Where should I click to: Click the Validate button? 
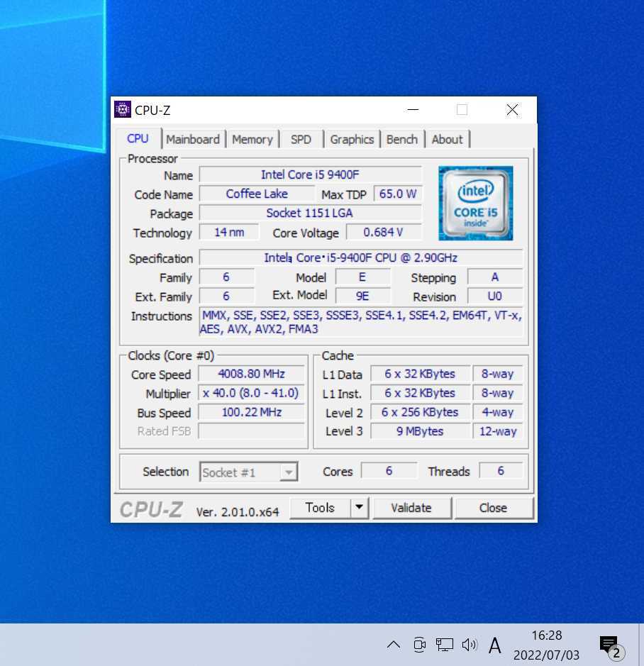411,508
